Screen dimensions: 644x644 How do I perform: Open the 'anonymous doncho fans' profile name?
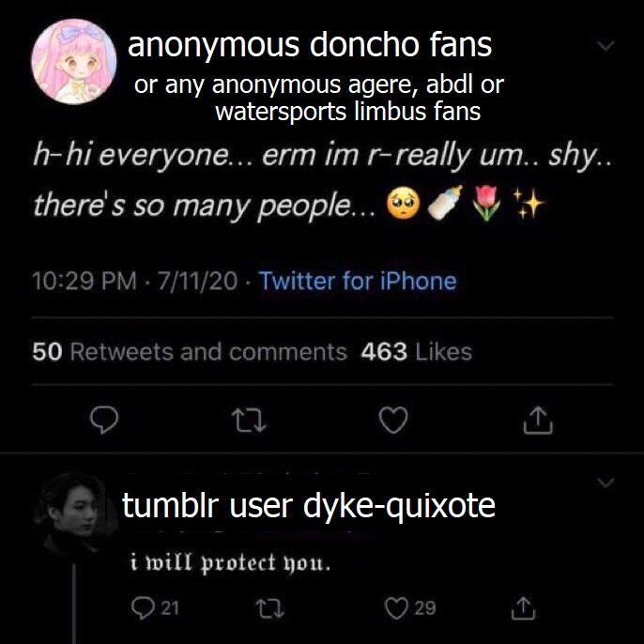coord(310,45)
